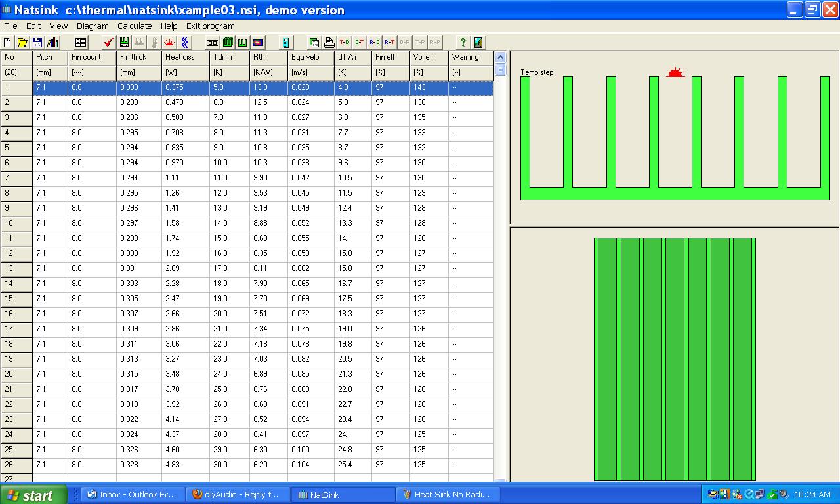The width and height of the screenshot is (840, 504).
Task: Launch the calculator toolbar icon
Action: 286,43
